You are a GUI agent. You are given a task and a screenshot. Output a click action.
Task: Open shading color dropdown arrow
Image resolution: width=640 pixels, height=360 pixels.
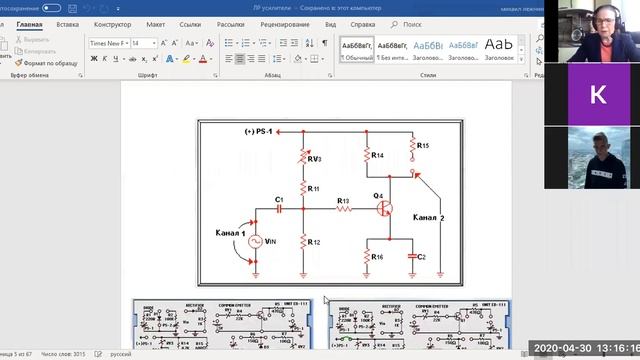click(x=306, y=59)
